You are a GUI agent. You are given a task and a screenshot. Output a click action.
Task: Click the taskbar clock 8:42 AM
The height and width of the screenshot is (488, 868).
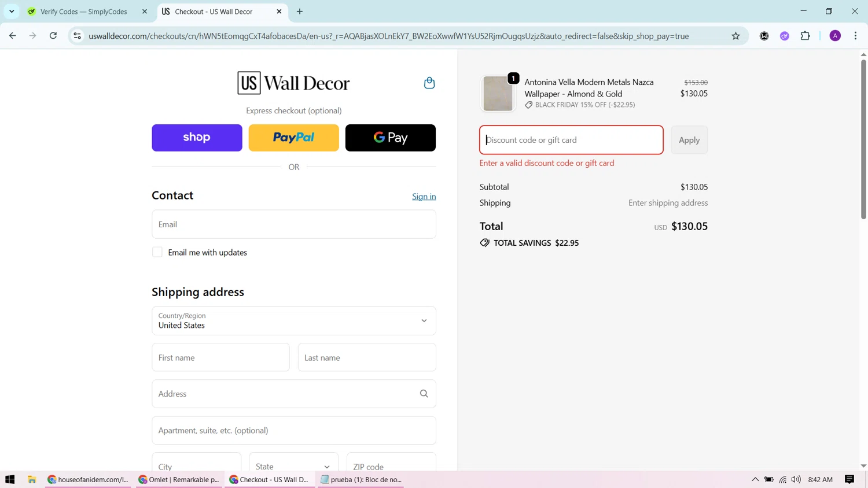820,479
